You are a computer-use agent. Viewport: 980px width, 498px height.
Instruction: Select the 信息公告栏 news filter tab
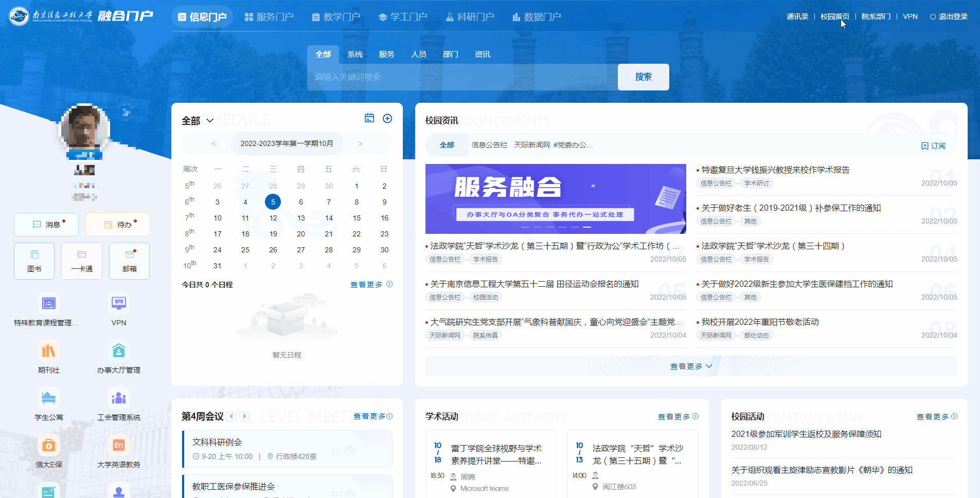click(x=489, y=145)
